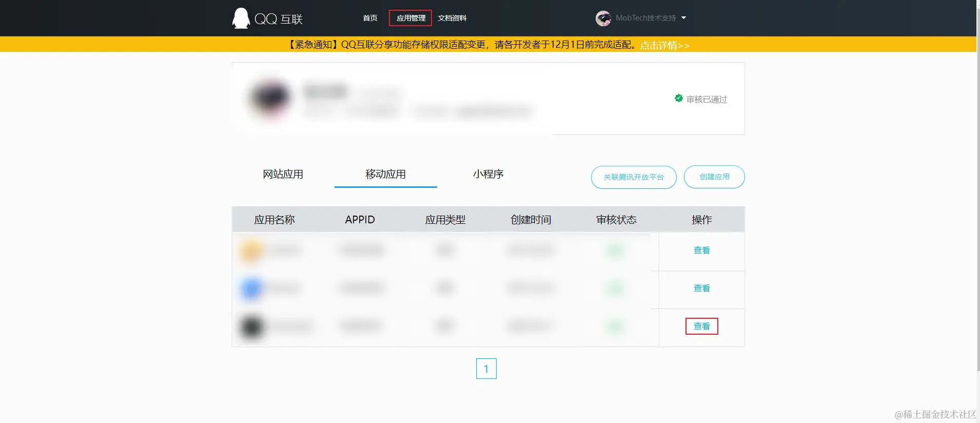Click the orange app icon in first row

coord(251,251)
